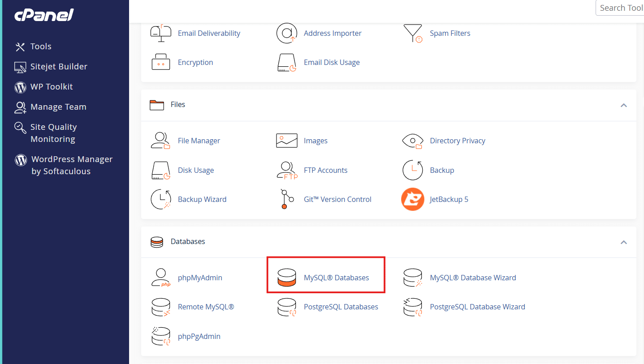The width and height of the screenshot is (644, 364).
Task: Open the Disk Usage icon
Action: [161, 170]
